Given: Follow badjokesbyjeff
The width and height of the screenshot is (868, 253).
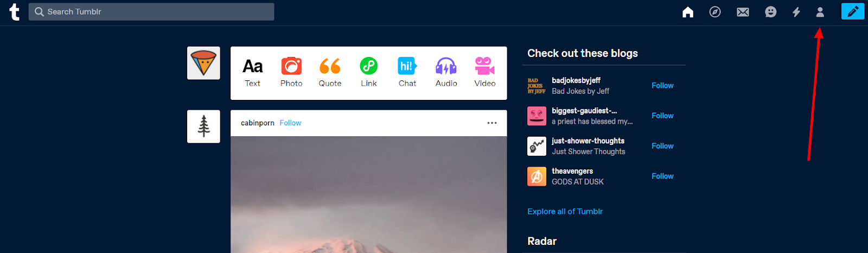Looking at the screenshot, I should [662, 86].
